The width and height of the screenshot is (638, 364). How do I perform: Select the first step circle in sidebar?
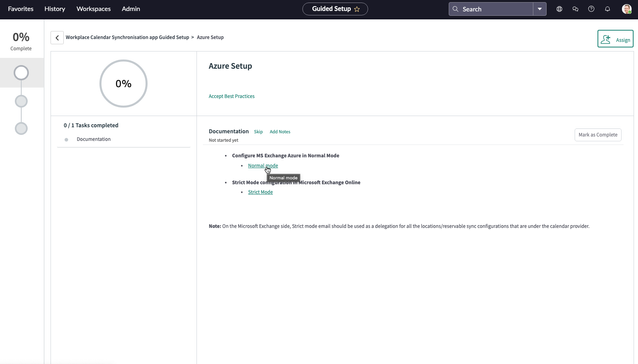(x=21, y=73)
